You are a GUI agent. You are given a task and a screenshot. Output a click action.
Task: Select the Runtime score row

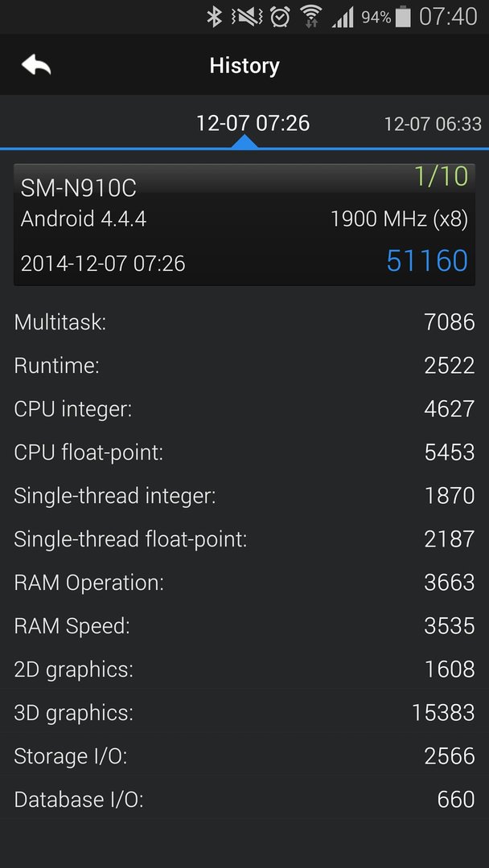(244, 366)
